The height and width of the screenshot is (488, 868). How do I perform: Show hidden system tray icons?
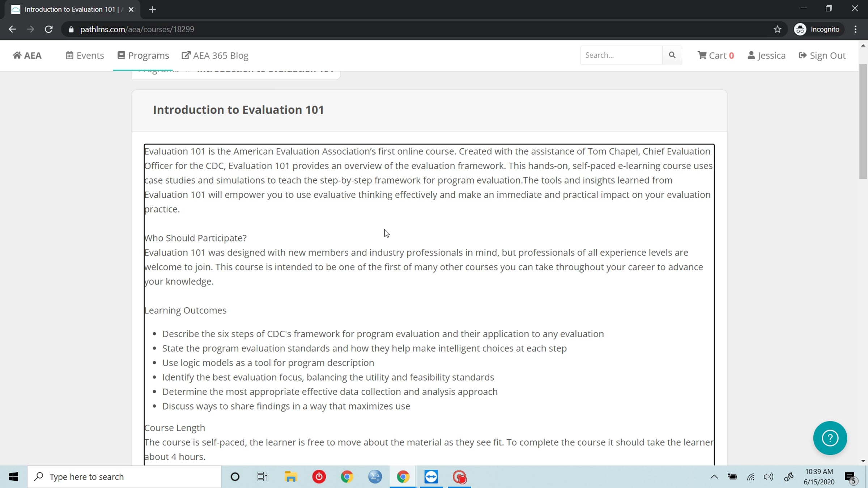pos(714,476)
